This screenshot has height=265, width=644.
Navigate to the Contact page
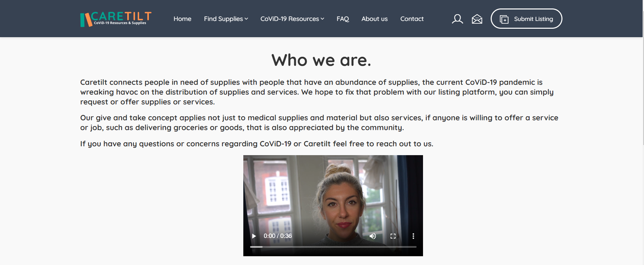click(412, 19)
